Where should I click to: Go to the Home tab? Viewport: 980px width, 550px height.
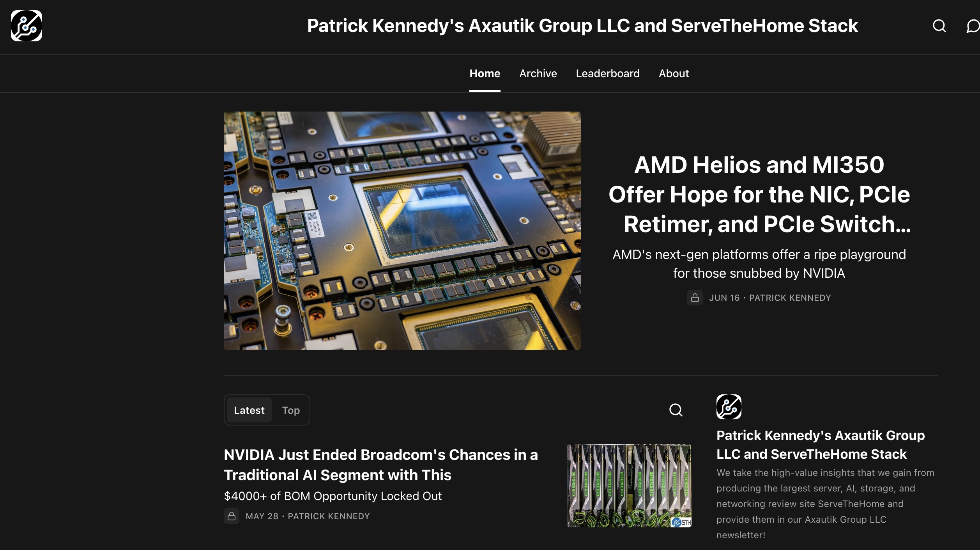[x=485, y=73]
